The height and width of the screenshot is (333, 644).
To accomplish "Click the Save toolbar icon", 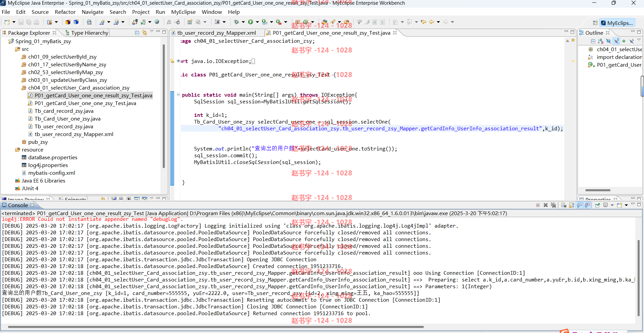I will (21, 22).
